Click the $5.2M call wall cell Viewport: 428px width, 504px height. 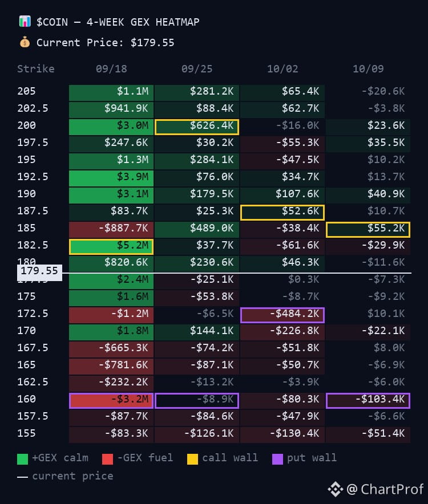point(111,246)
